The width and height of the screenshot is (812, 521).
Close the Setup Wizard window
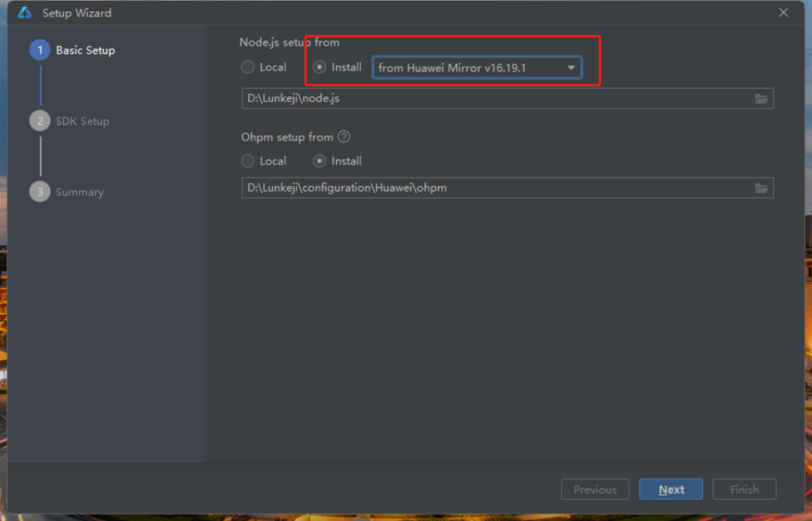pyautogui.click(x=783, y=13)
